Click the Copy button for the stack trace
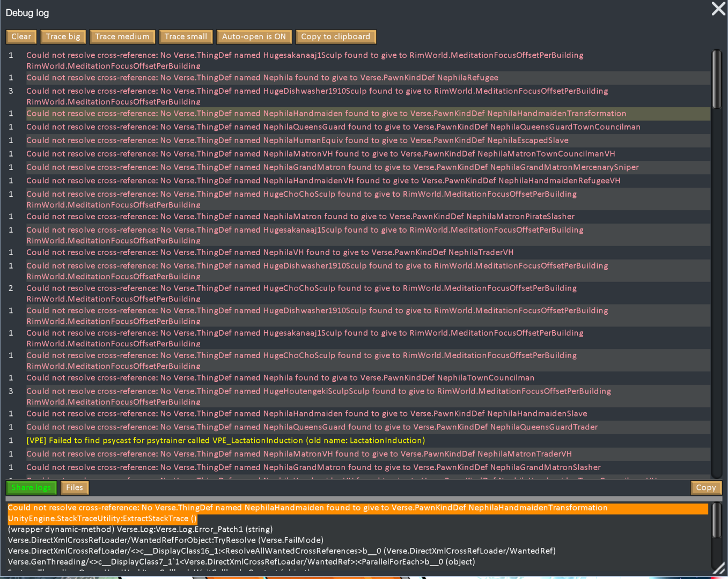 (706, 487)
